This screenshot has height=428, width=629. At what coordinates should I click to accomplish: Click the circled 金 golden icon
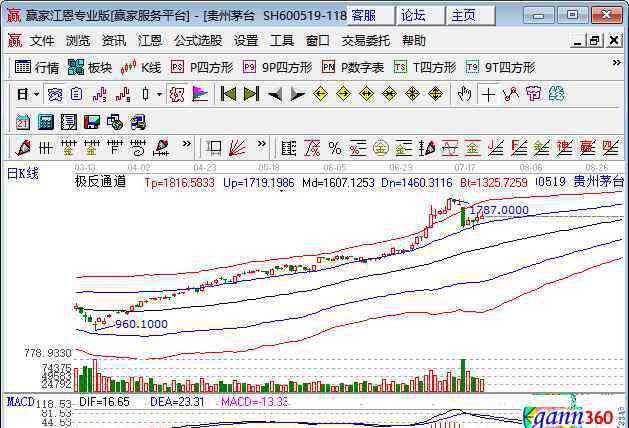point(381,148)
